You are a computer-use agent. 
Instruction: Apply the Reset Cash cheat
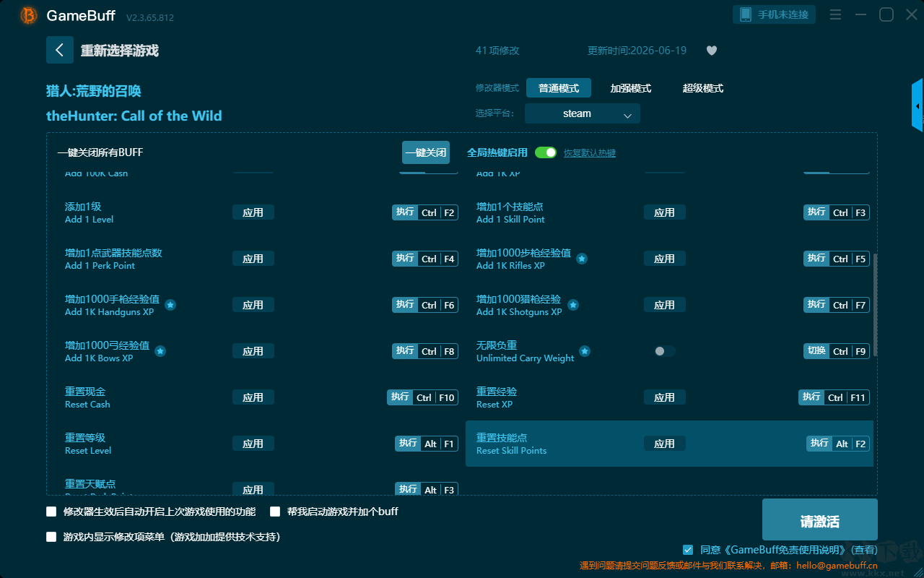[x=253, y=397]
